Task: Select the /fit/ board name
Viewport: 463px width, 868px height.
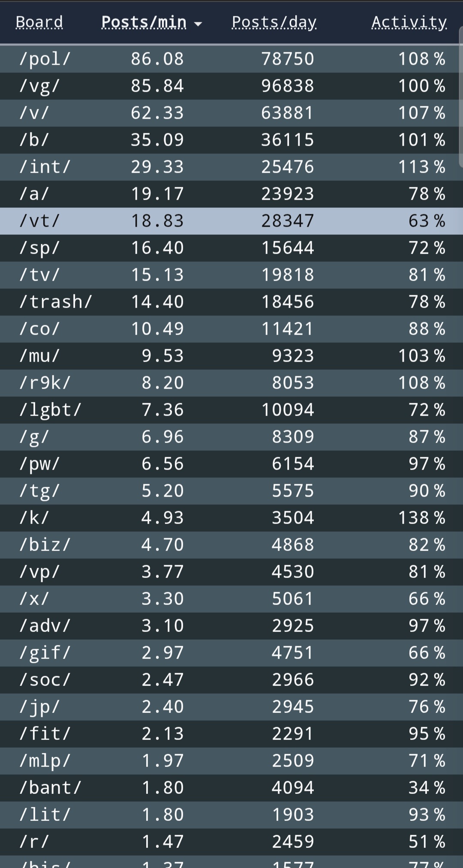Action: (45, 733)
